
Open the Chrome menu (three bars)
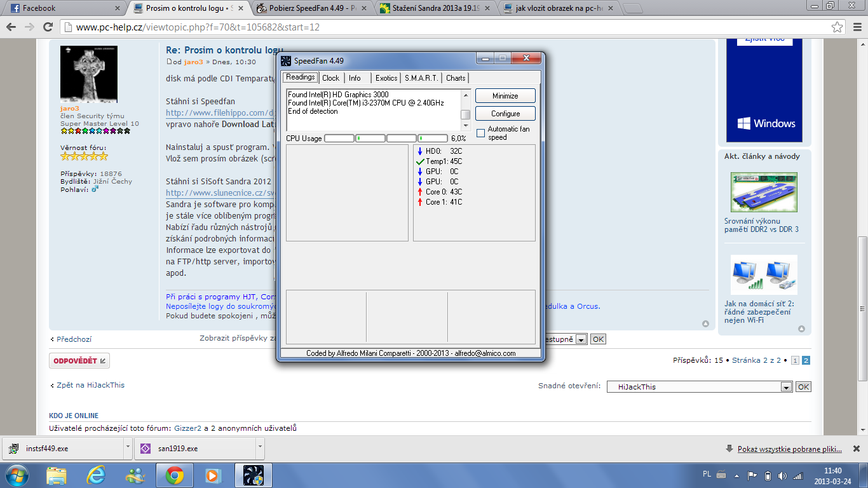857,27
